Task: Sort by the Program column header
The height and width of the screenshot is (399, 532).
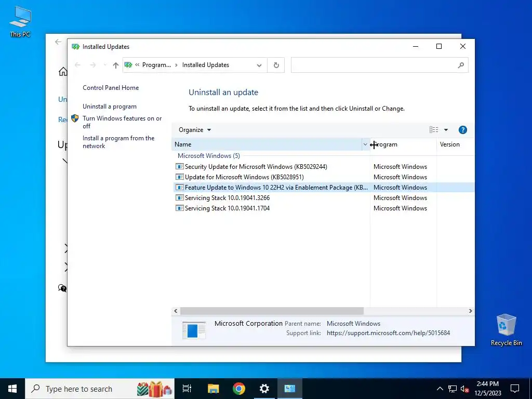Action: tap(403, 144)
